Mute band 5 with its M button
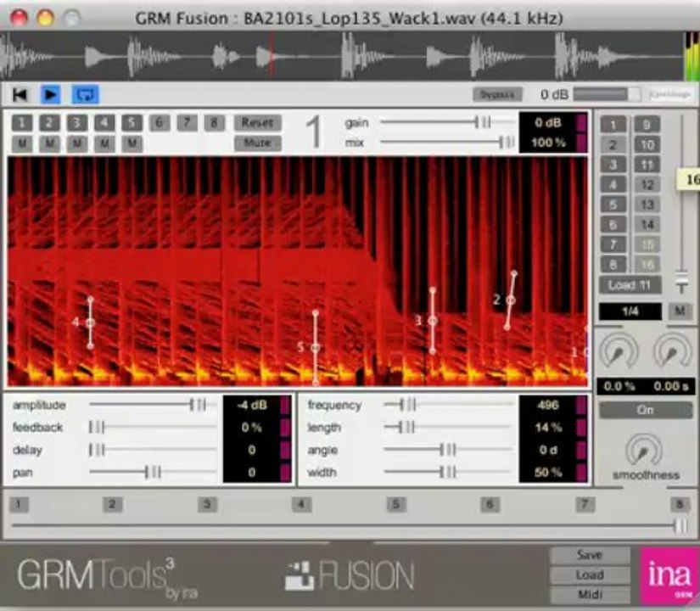The width and height of the screenshot is (700, 611). click(x=132, y=143)
